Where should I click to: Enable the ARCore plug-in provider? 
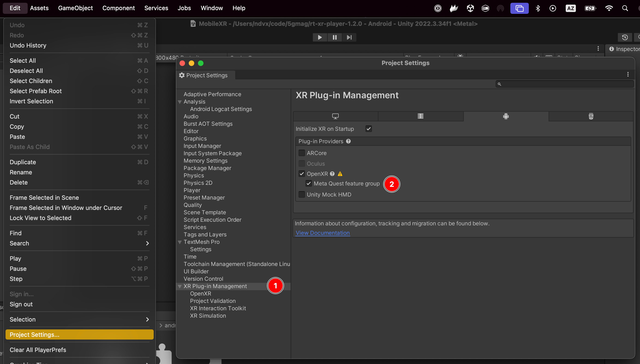click(302, 153)
